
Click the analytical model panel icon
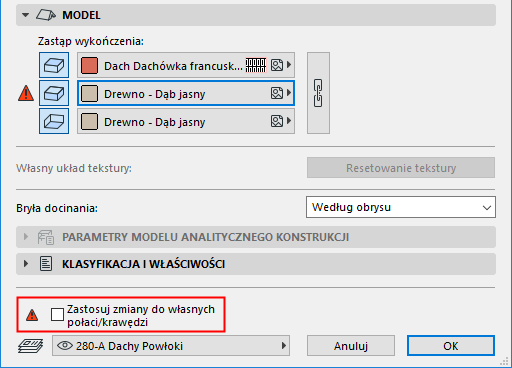pyautogui.click(x=46, y=237)
